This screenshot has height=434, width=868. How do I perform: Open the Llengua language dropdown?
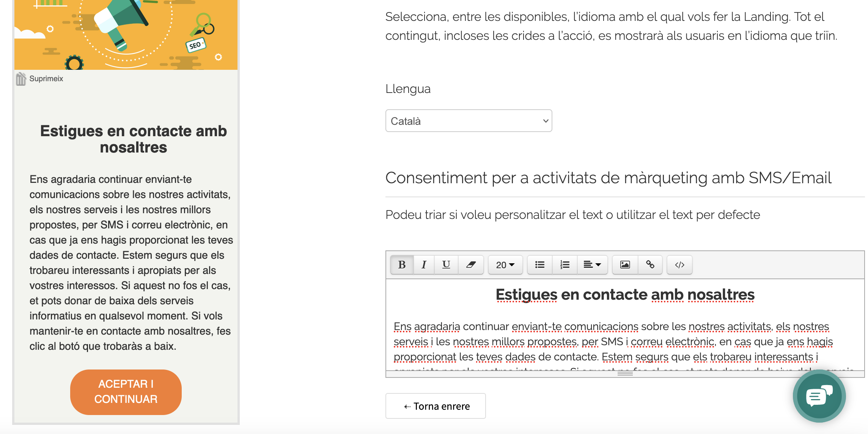tap(469, 121)
